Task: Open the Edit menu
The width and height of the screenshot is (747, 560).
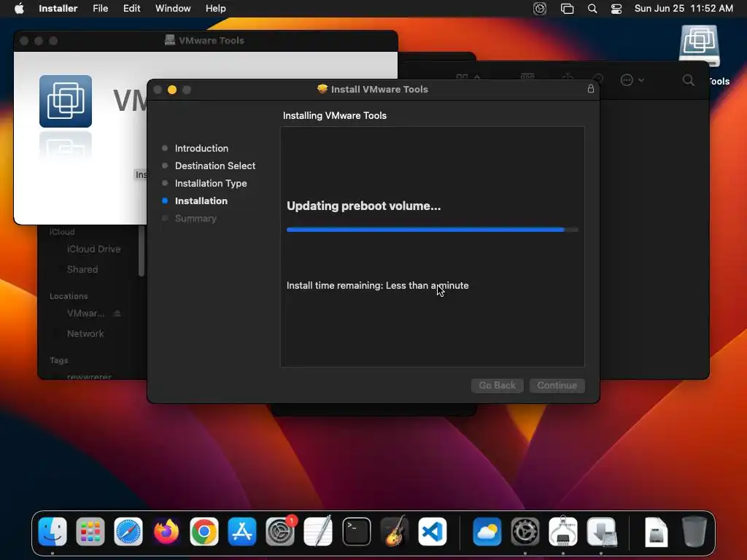Action: [131, 9]
